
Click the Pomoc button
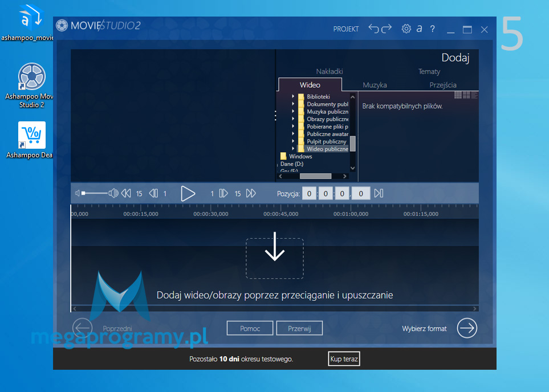[x=250, y=328]
